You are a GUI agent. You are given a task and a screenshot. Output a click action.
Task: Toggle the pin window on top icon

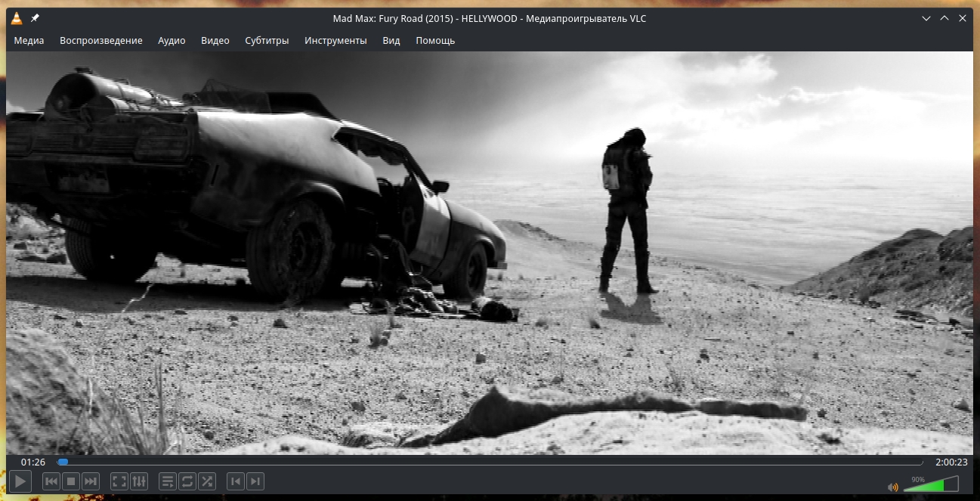click(x=35, y=18)
